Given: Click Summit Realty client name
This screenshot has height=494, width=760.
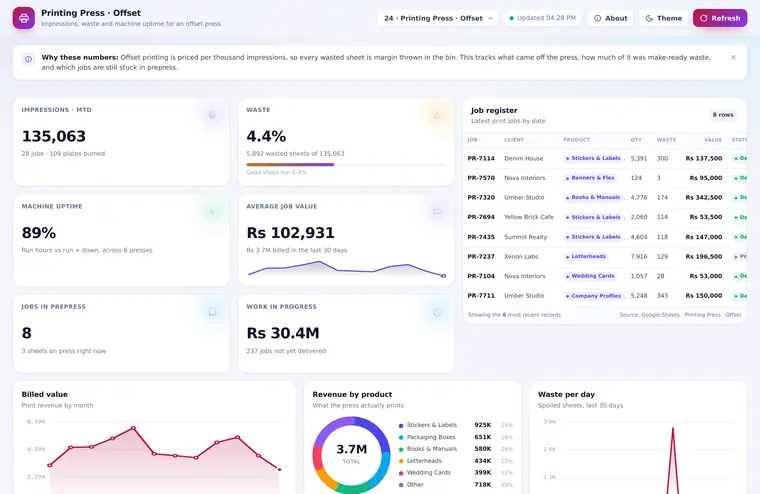Looking at the screenshot, I should pos(525,237).
